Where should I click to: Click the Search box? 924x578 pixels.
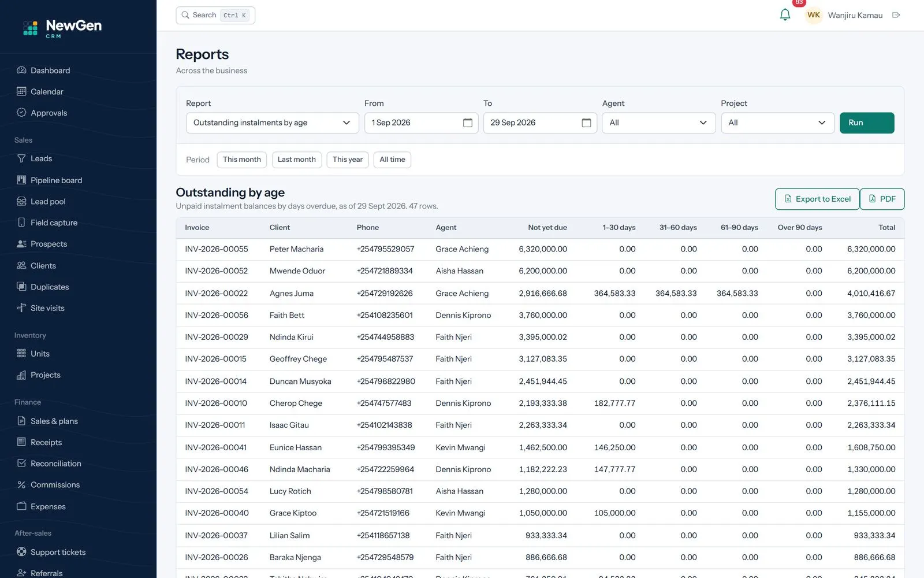point(215,15)
